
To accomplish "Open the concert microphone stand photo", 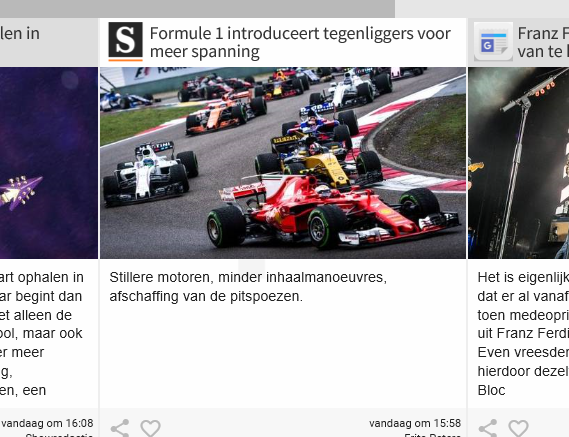I will pos(519,163).
